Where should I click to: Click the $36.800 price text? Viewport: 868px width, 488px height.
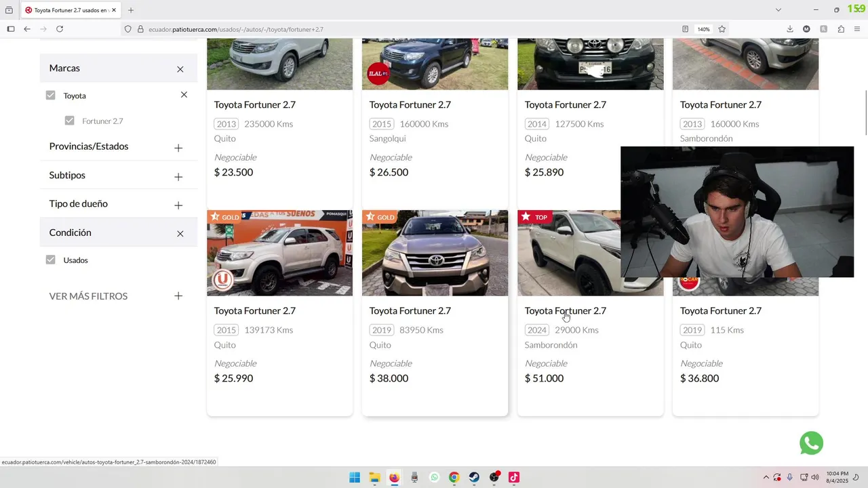coord(699,378)
